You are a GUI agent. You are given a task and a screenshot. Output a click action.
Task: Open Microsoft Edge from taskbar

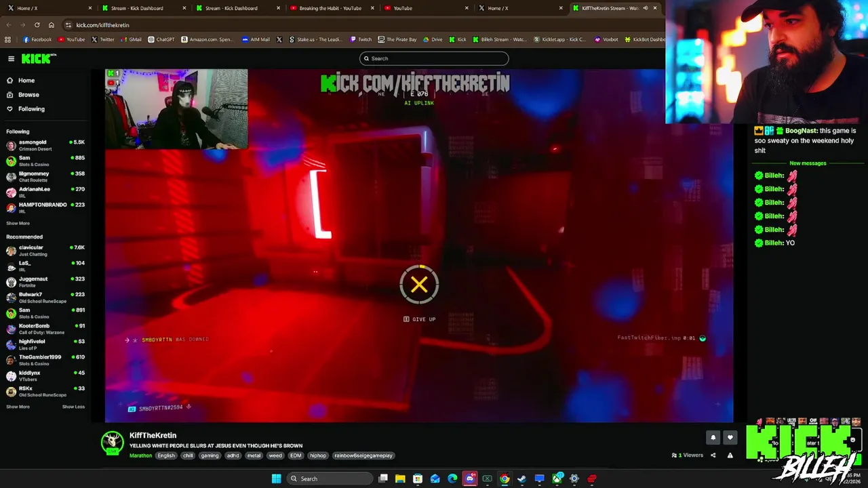click(452, 479)
